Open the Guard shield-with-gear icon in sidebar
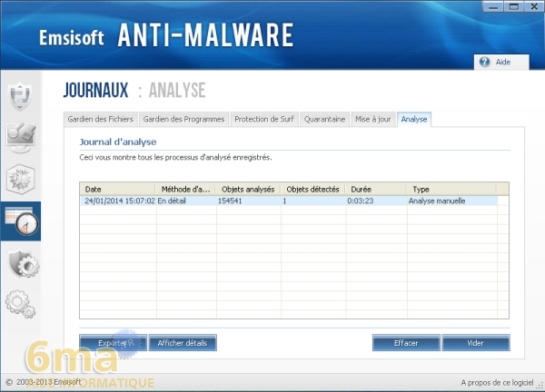The image size is (545, 392). [x=24, y=263]
